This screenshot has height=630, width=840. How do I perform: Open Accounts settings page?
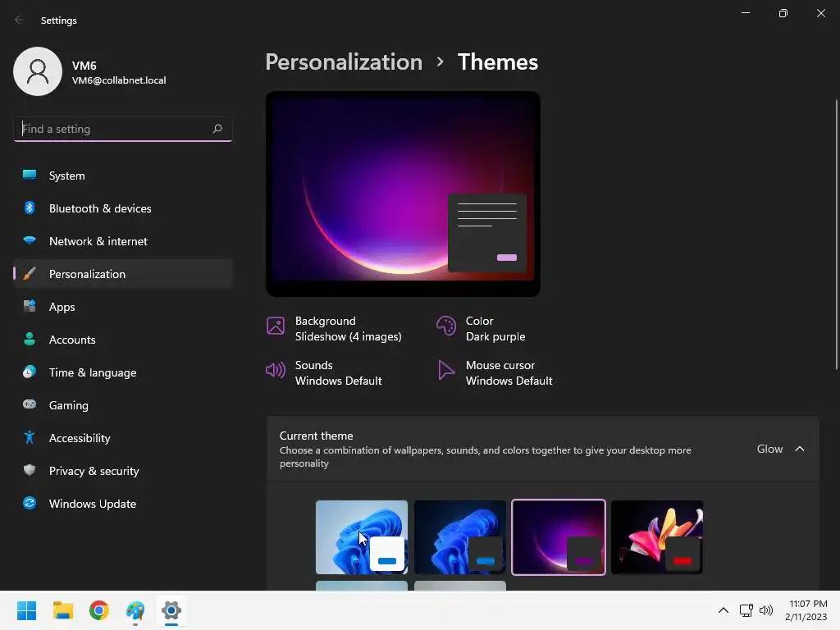[123, 340]
